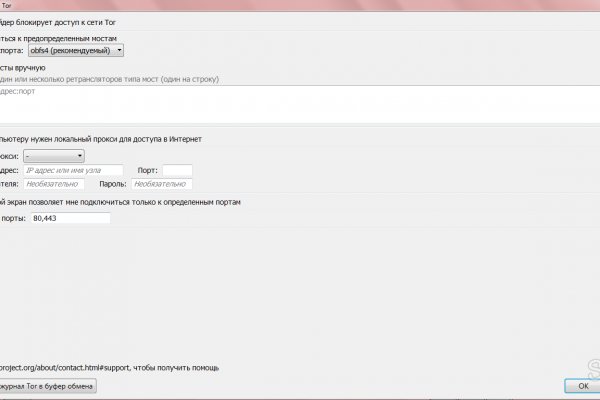Click the Пароль label beside the password field

click(x=113, y=184)
